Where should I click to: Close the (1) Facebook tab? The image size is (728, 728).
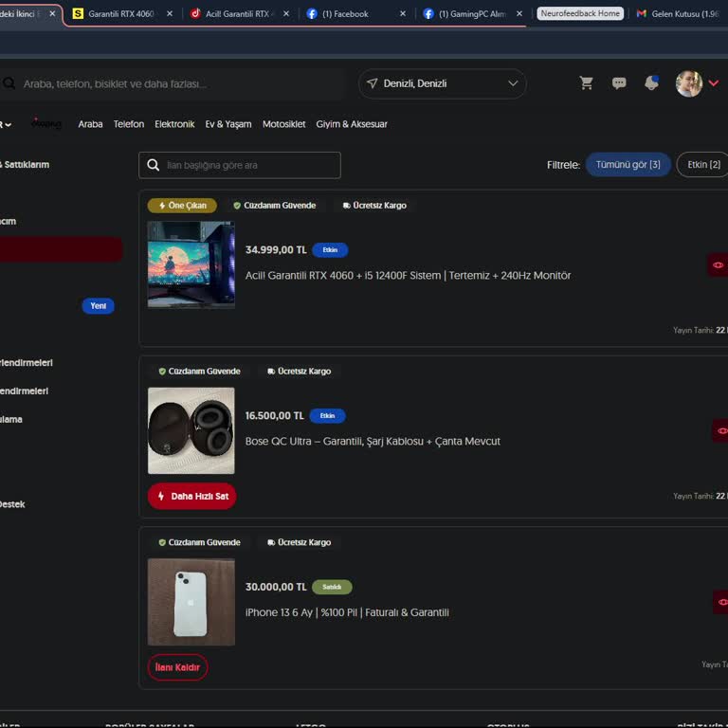point(403,13)
